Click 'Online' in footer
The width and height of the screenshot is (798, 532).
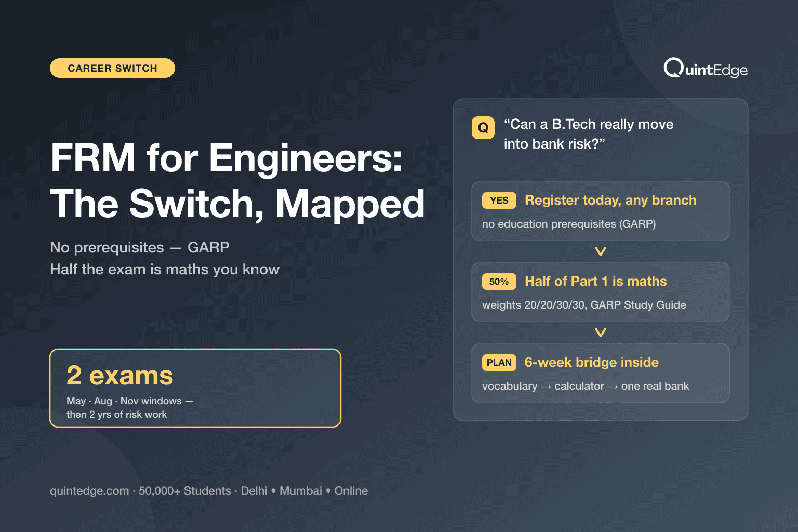click(x=351, y=491)
